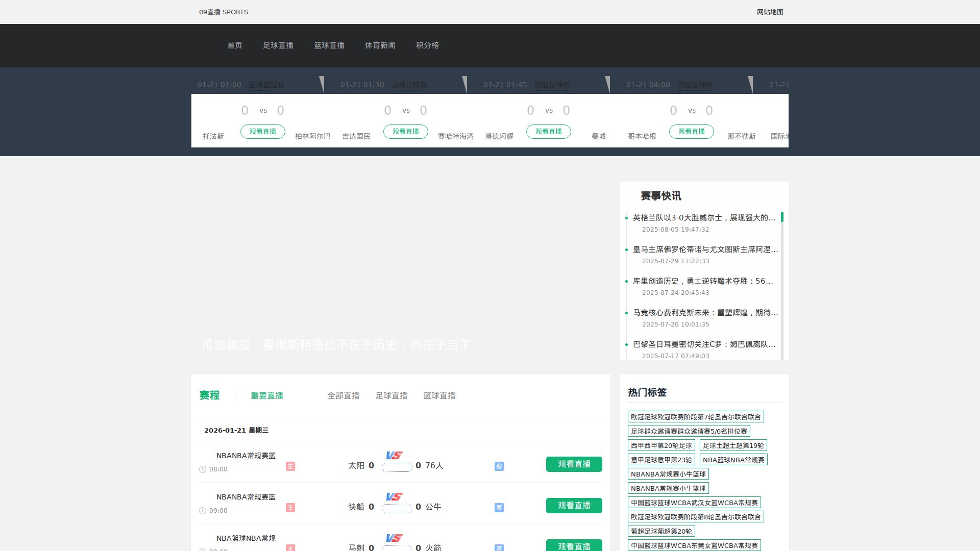Click the clock icon on the 马刺 match row

click(x=203, y=550)
